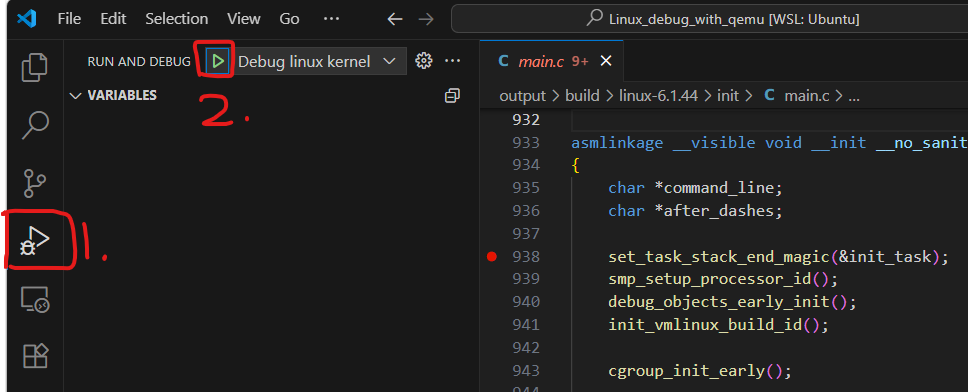Click line number 940 in gutter
This screenshot has height=392, width=968.
click(526, 302)
